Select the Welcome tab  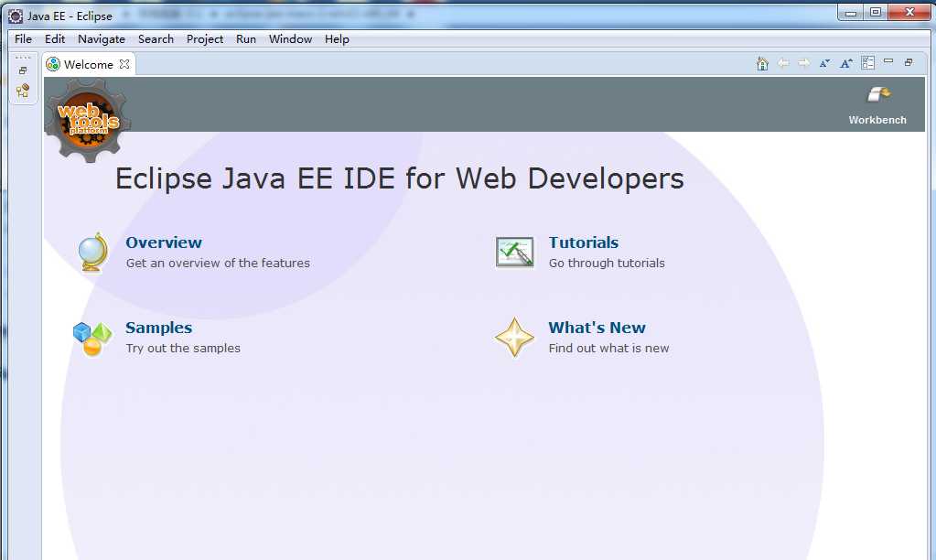[x=89, y=64]
